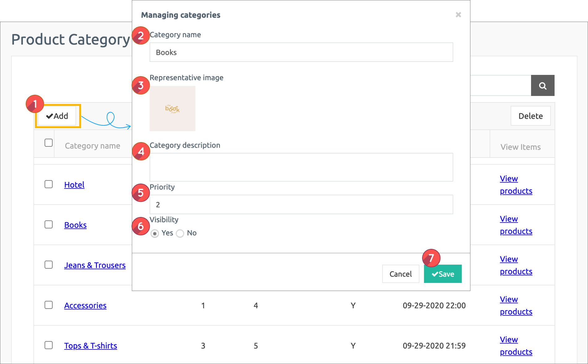The height and width of the screenshot is (364, 588).
Task: Close the Managing categories dialog
Action: click(x=458, y=15)
